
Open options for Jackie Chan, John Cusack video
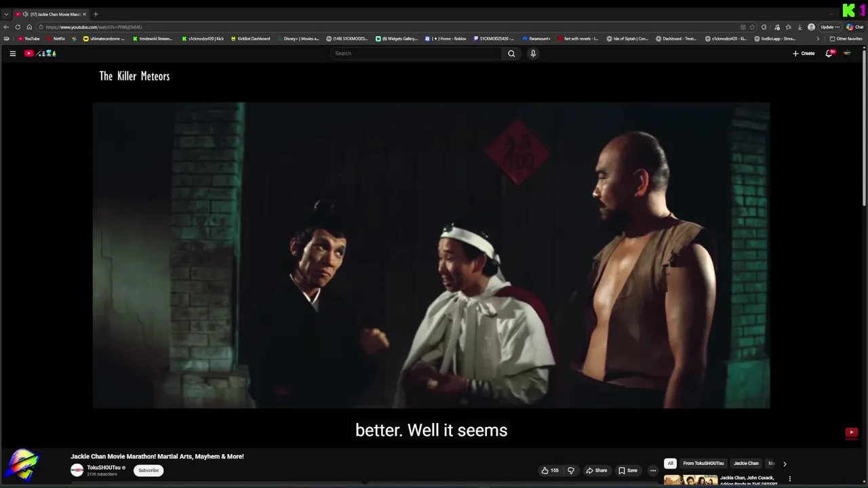[789, 479]
